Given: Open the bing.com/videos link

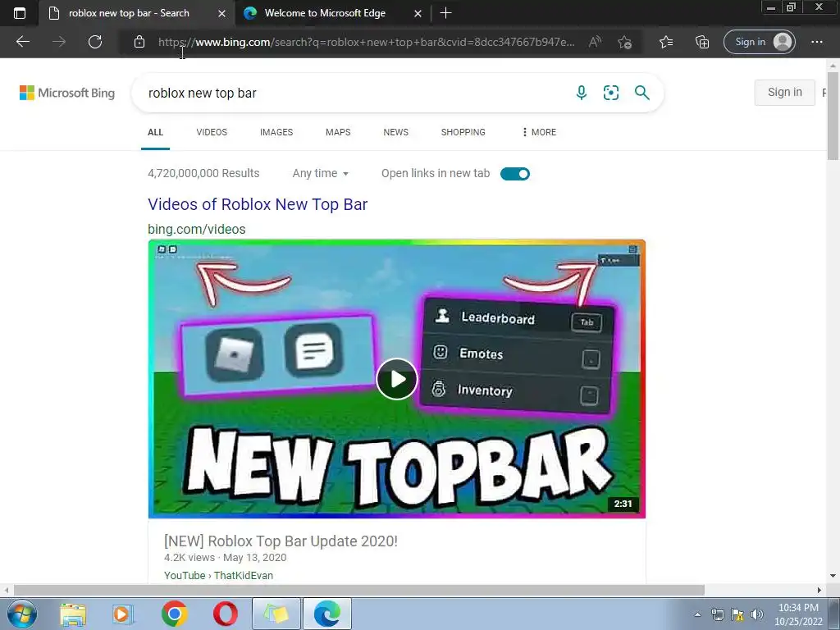Looking at the screenshot, I should 197,230.
